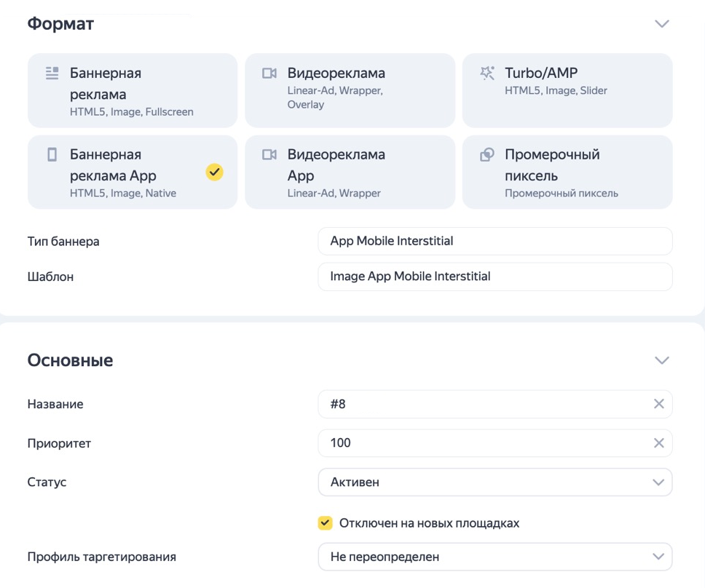Click the Turbo/AMP sparkle icon
The height and width of the screenshot is (588, 705).
coord(487,73)
